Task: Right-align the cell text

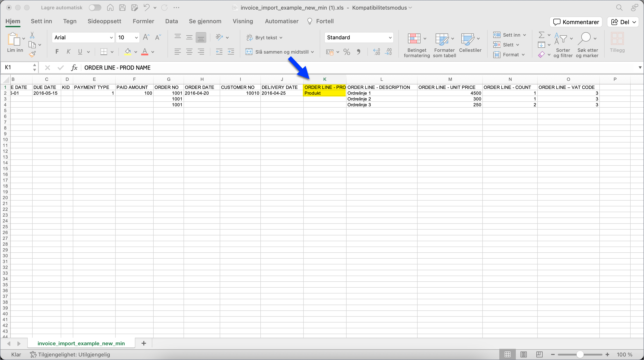Action: click(201, 52)
